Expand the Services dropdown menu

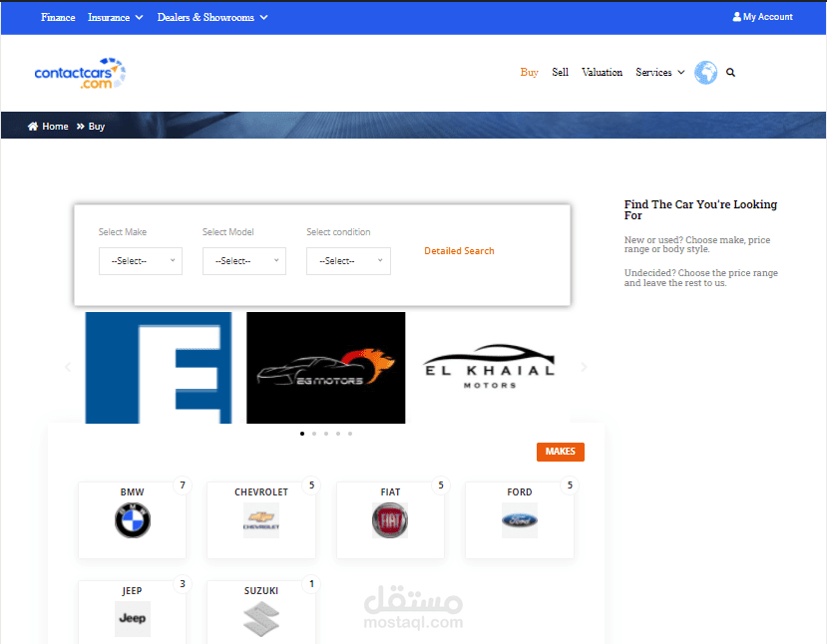(659, 72)
